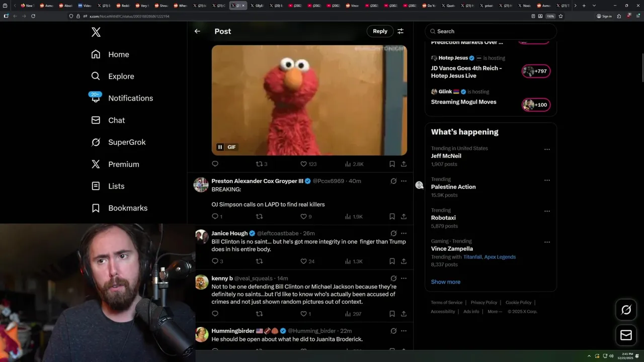Open more options for Vince Zampella trend

pos(547,242)
